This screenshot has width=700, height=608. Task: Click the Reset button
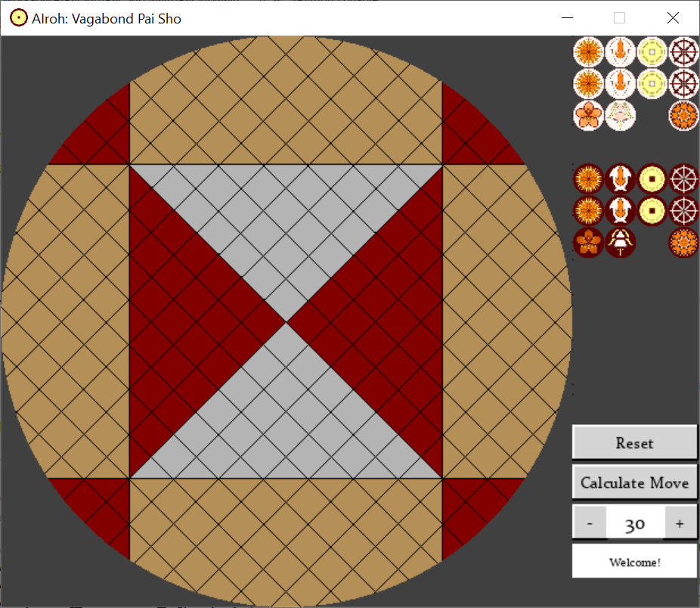[x=634, y=442]
